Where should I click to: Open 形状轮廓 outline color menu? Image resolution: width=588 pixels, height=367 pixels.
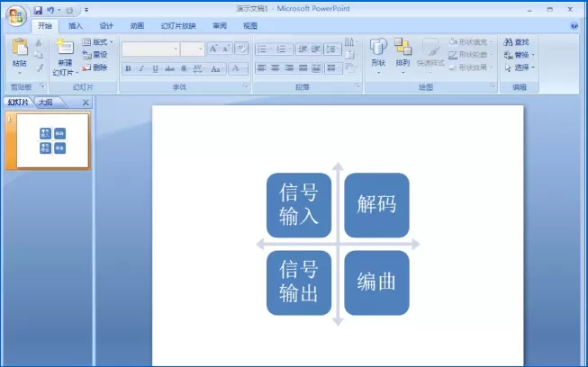click(x=471, y=55)
